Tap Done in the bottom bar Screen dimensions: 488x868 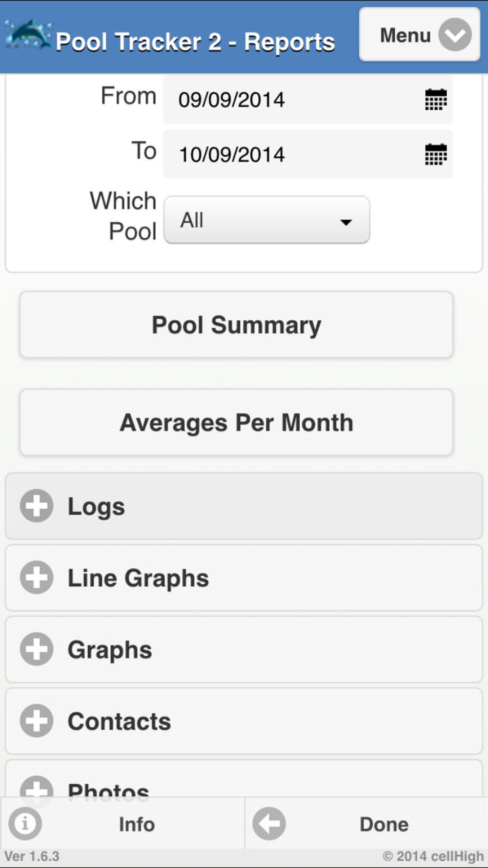(384, 824)
